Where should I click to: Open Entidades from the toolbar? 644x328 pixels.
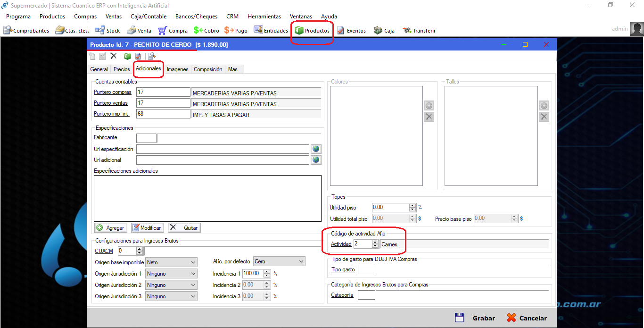(271, 30)
